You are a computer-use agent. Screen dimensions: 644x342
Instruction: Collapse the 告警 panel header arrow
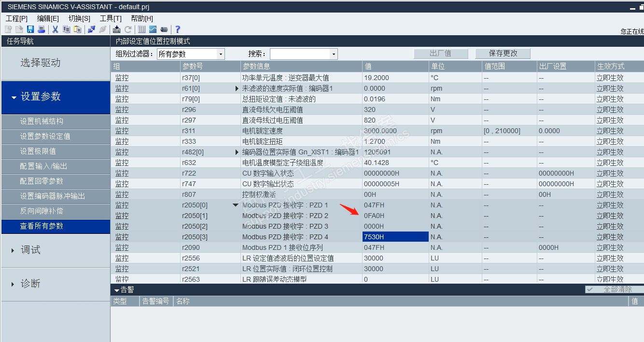[117, 290]
